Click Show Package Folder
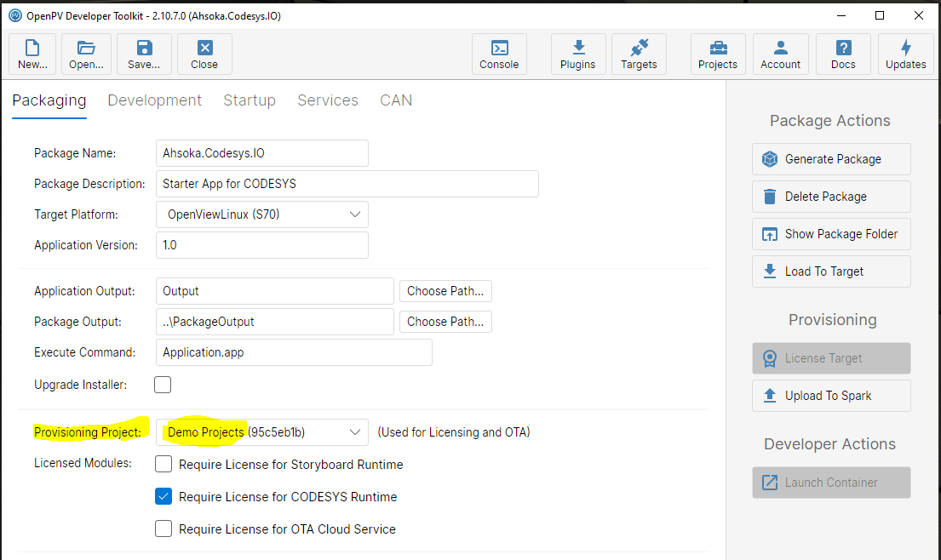 pos(831,234)
